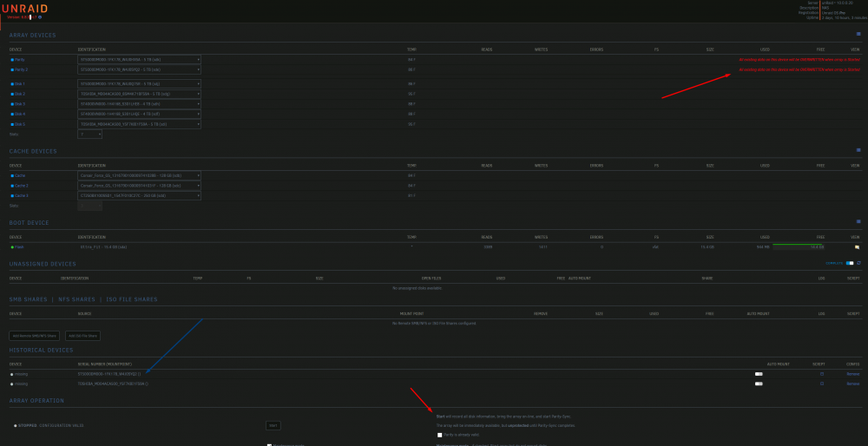Image resolution: width=868 pixels, height=446 pixels.
Task: Open the Cache device name link
Action: coord(20,175)
